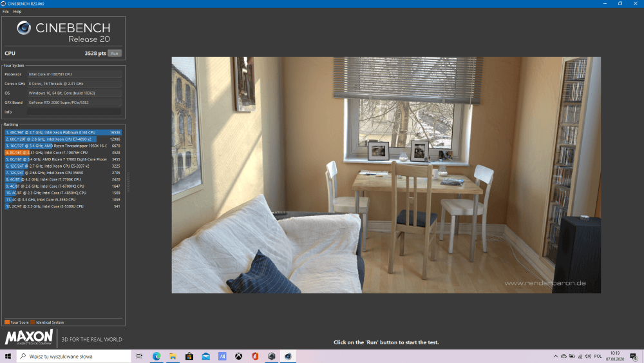Open Task View from the taskbar
The height and width of the screenshot is (363, 644).
[x=140, y=356]
